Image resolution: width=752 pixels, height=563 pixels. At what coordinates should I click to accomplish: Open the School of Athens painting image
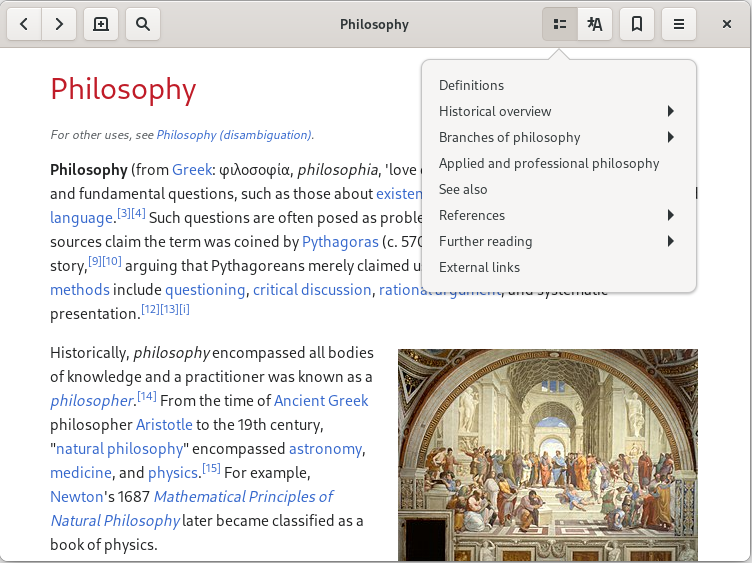coord(548,455)
